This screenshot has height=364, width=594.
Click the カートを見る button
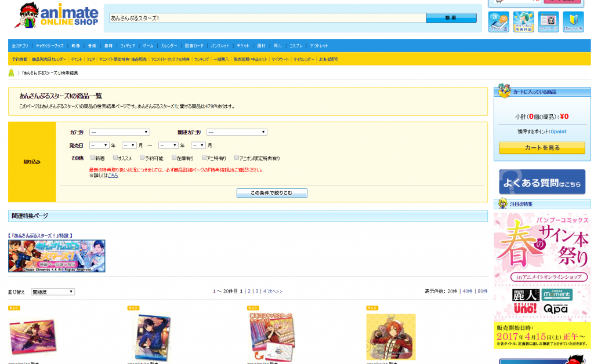tap(542, 148)
